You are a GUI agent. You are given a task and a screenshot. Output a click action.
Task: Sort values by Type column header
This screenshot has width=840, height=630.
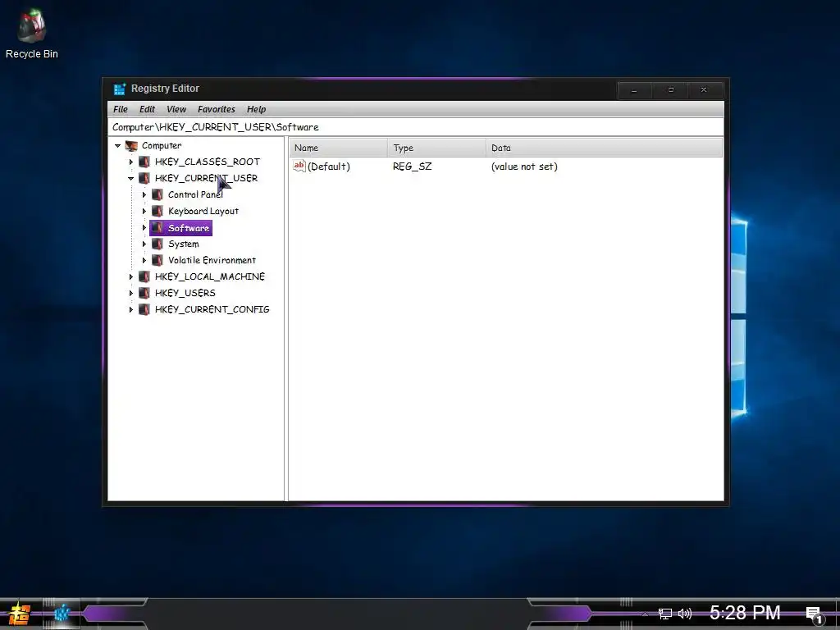coord(436,148)
